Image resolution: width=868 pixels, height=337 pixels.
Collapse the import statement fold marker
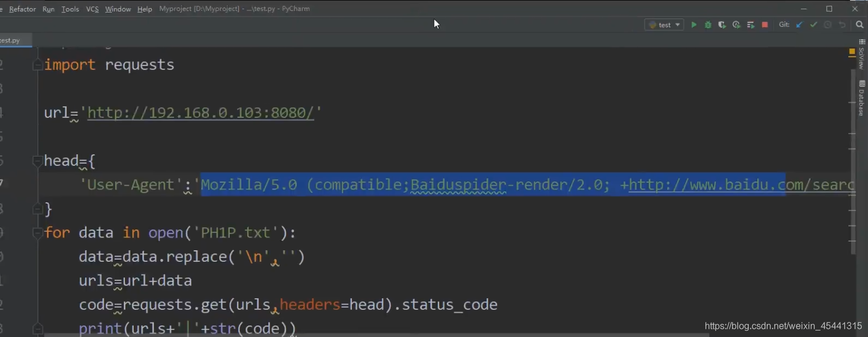38,65
